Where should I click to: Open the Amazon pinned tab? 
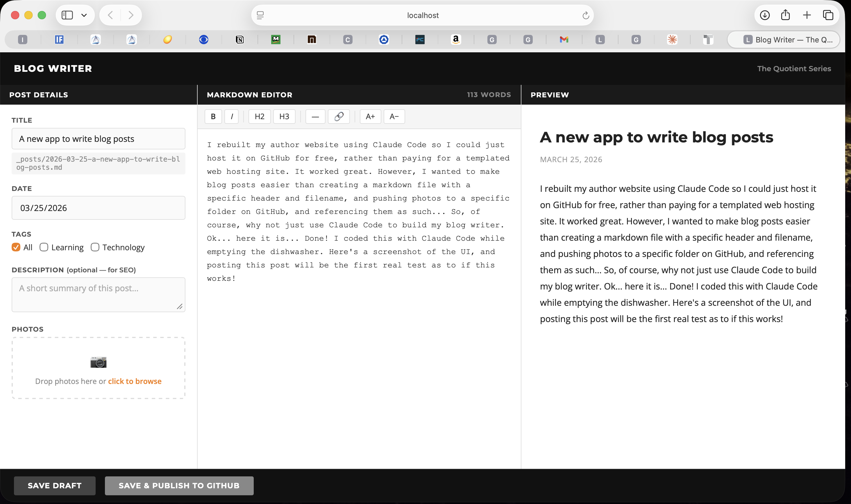click(456, 40)
